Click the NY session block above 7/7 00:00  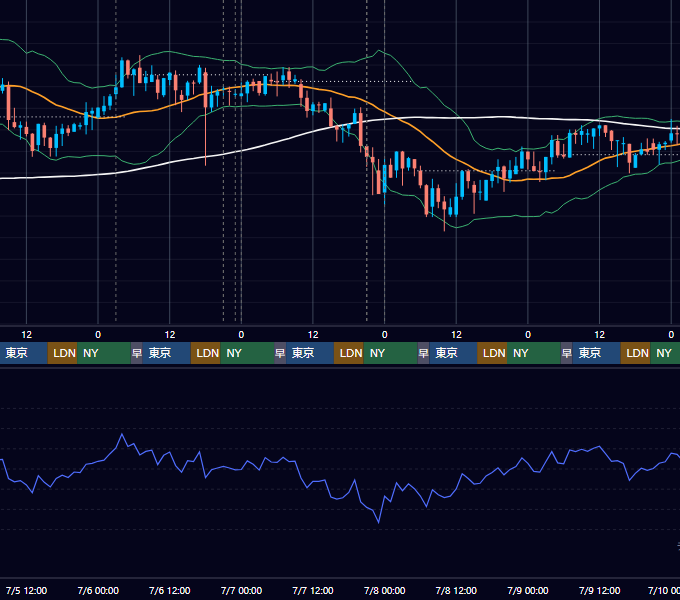click(x=247, y=353)
